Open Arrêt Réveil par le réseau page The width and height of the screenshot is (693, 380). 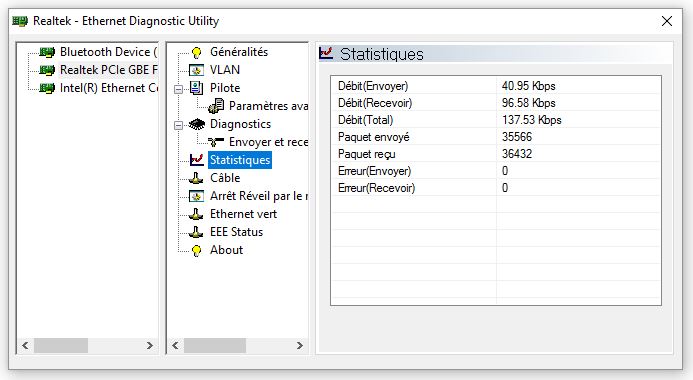pyautogui.click(x=259, y=196)
